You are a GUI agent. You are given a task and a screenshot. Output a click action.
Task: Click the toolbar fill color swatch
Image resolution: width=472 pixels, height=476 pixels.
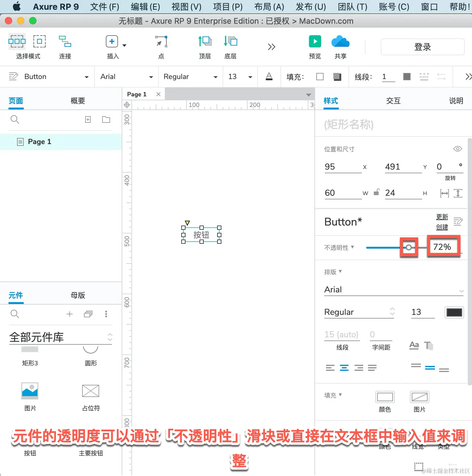[x=320, y=77]
